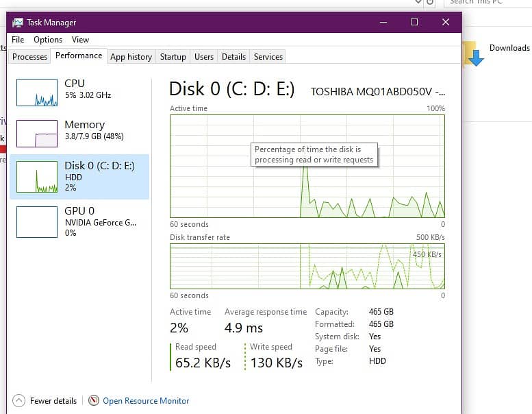Switch to the App history tab
Viewport: 532px width, 414px height.
[131, 57]
